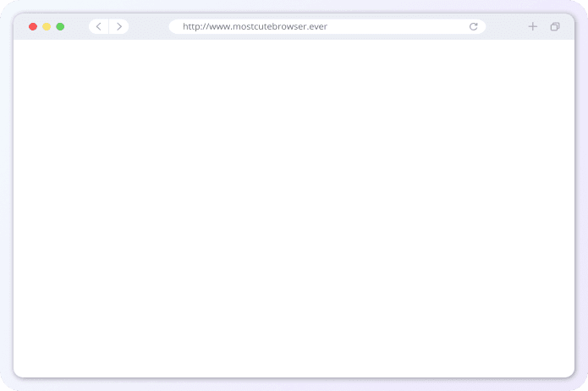Click the back navigation arrow
The height and width of the screenshot is (391, 588).
(x=98, y=26)
